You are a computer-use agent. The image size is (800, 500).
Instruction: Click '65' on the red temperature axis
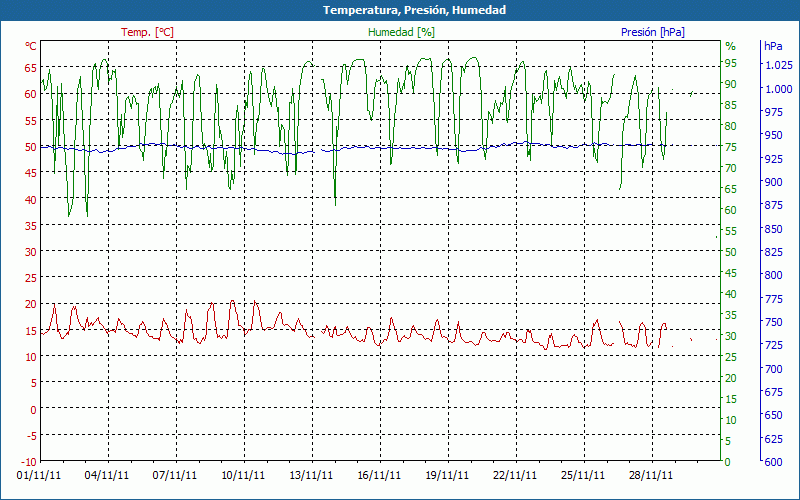click(31, 68)
